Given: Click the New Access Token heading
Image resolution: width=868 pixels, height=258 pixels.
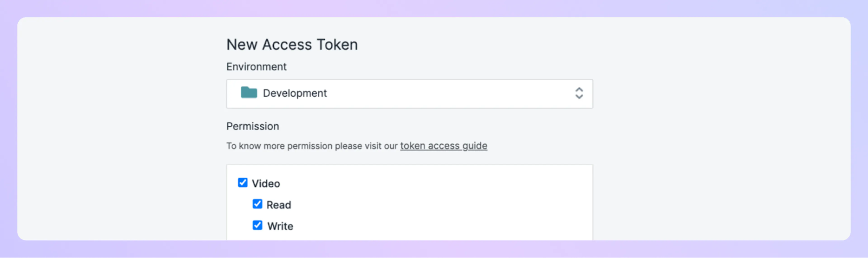Looking at the screenshot, I should [292, 45].
